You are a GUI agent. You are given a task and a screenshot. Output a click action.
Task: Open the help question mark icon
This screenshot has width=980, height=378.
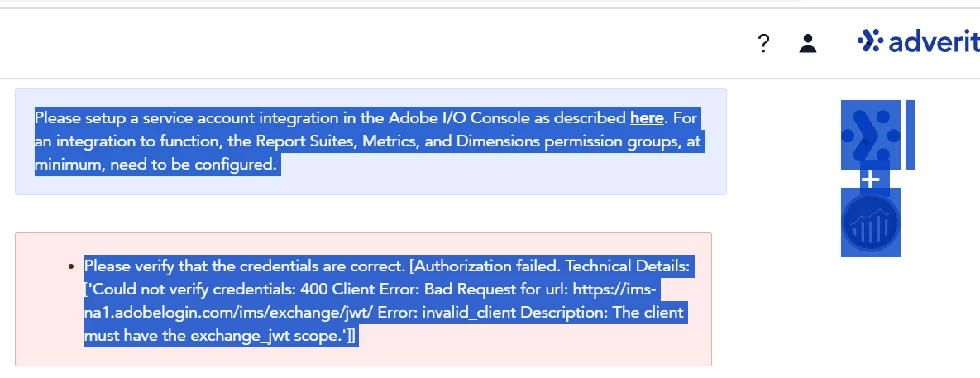pyautogui.click(x=763, y=43)
